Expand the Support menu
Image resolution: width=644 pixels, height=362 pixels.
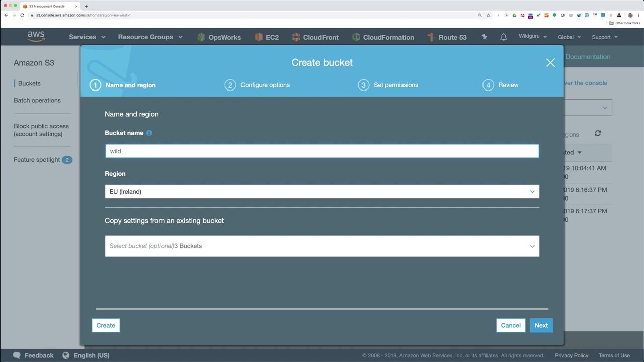604,37
